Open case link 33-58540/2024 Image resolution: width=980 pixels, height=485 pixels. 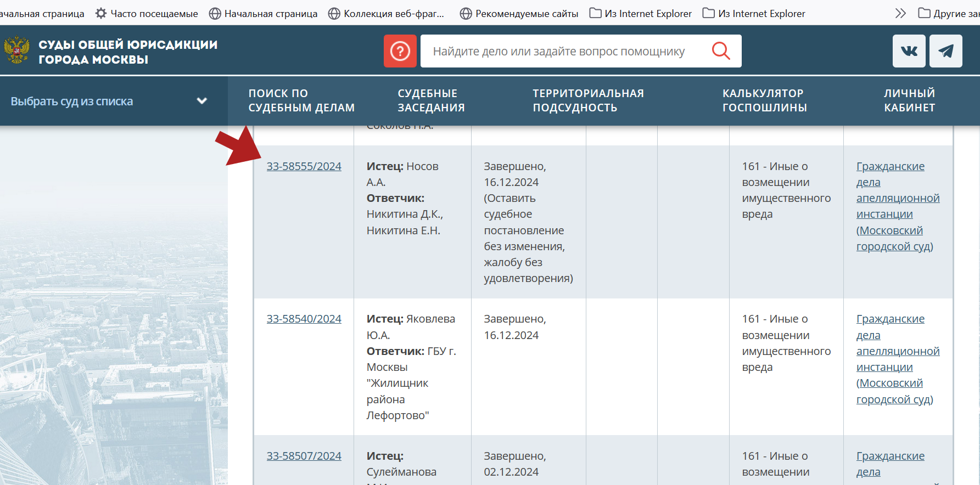tap(304, 319)
